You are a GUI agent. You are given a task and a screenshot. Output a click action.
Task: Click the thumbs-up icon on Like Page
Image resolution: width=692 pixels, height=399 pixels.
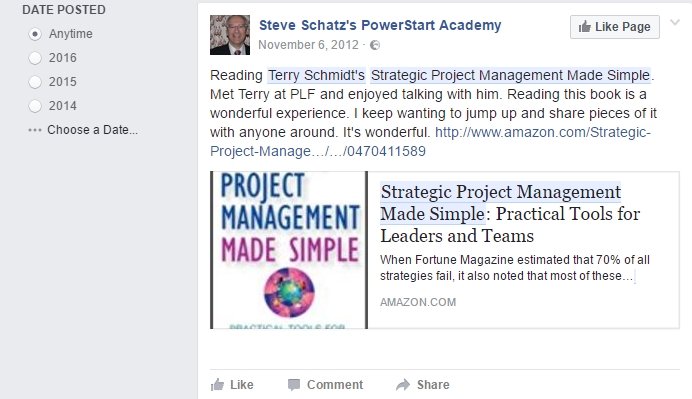[584, 26]
